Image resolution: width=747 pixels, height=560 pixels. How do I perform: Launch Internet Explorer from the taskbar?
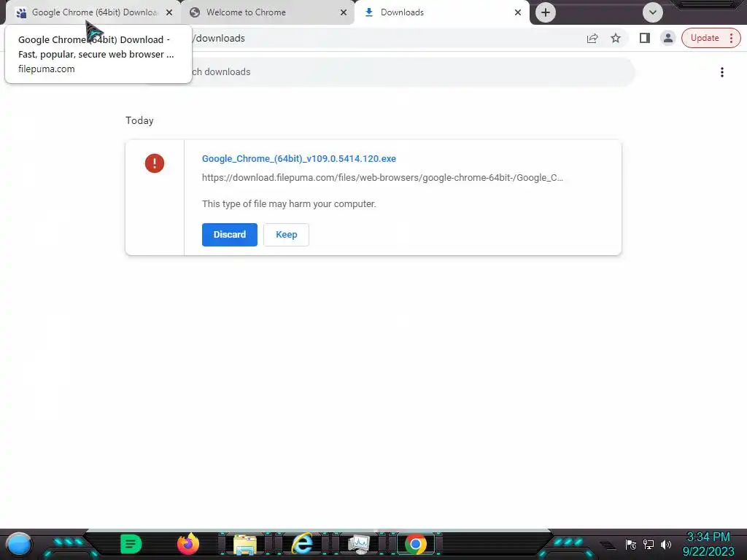(x=302, y=544)
